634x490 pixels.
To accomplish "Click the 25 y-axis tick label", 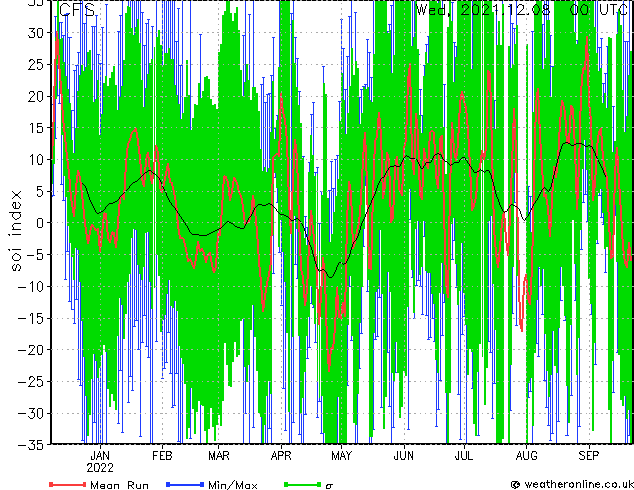I will 35,64.
